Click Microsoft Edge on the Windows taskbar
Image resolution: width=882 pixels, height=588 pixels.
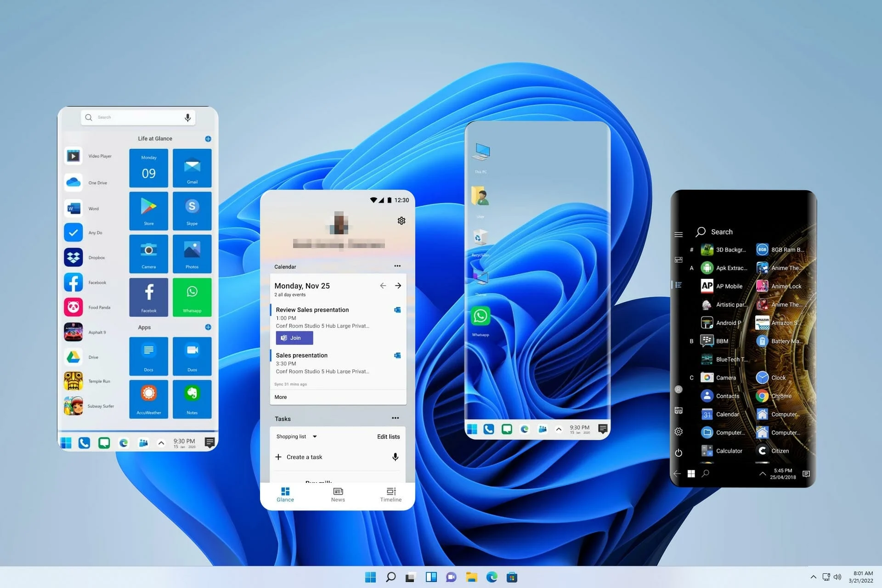(492, 577)
